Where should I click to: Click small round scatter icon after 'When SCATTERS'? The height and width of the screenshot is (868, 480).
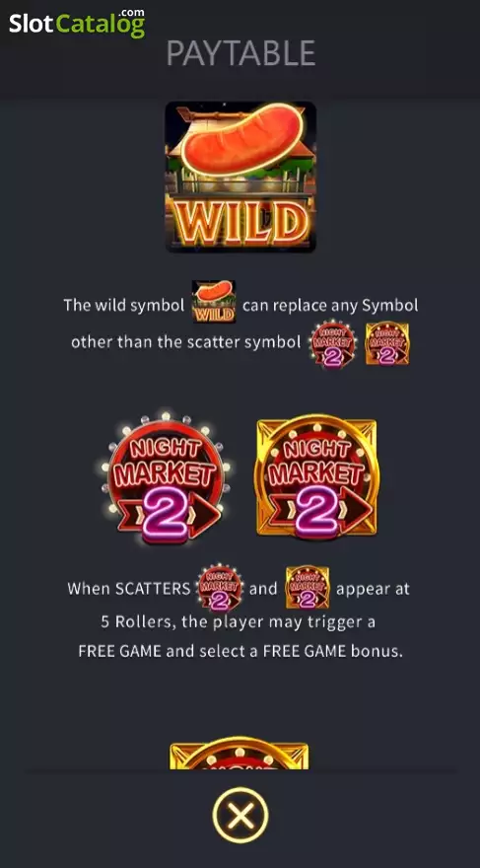pyautogui.click(x=220, y=588)
